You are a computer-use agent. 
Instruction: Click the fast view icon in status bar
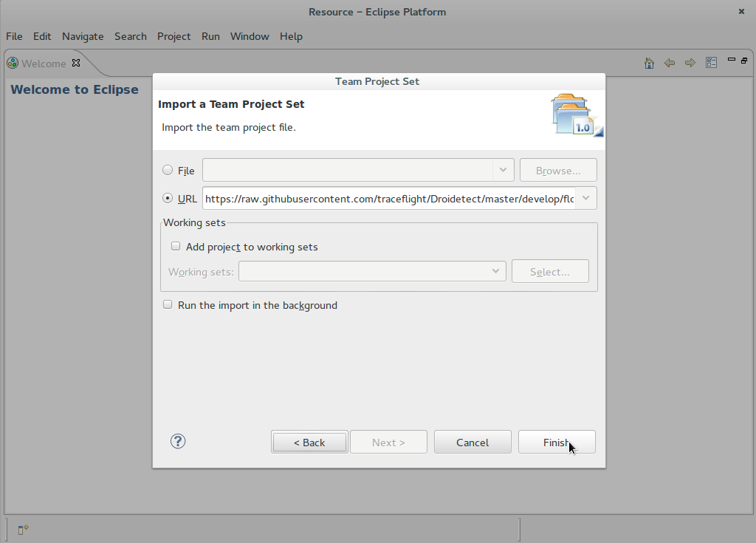[23, 529]
